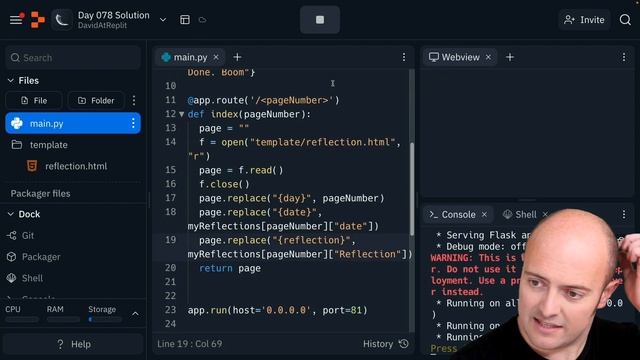Open file History
Screen dimensions: 640x360
point(385,344)
